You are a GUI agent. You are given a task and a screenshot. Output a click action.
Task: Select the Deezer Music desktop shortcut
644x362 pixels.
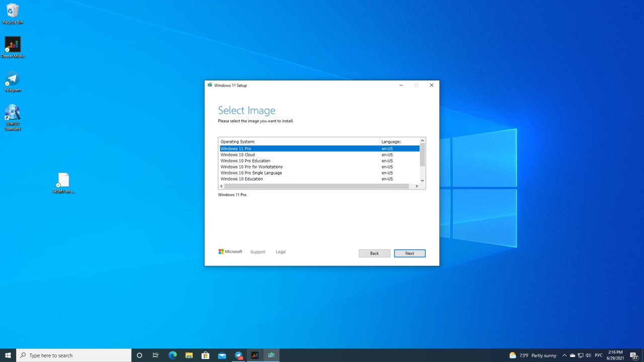coord(13,47)
